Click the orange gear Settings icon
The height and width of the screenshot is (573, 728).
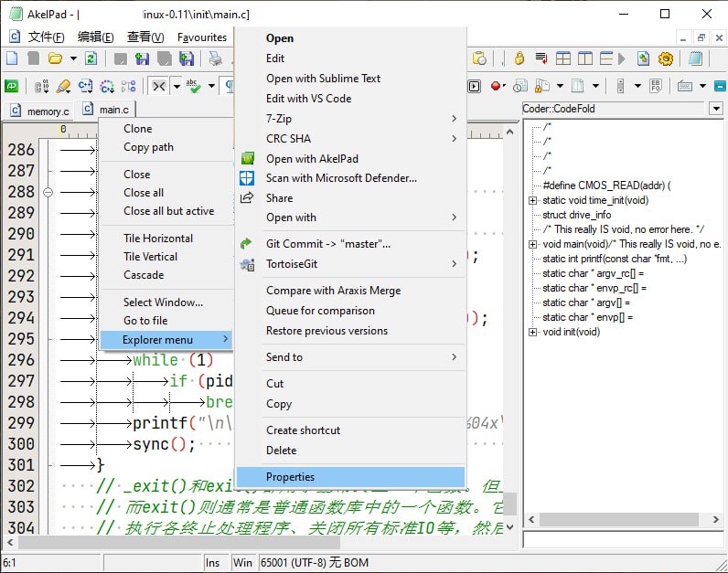pyautogui.click(x=665, y=58)
